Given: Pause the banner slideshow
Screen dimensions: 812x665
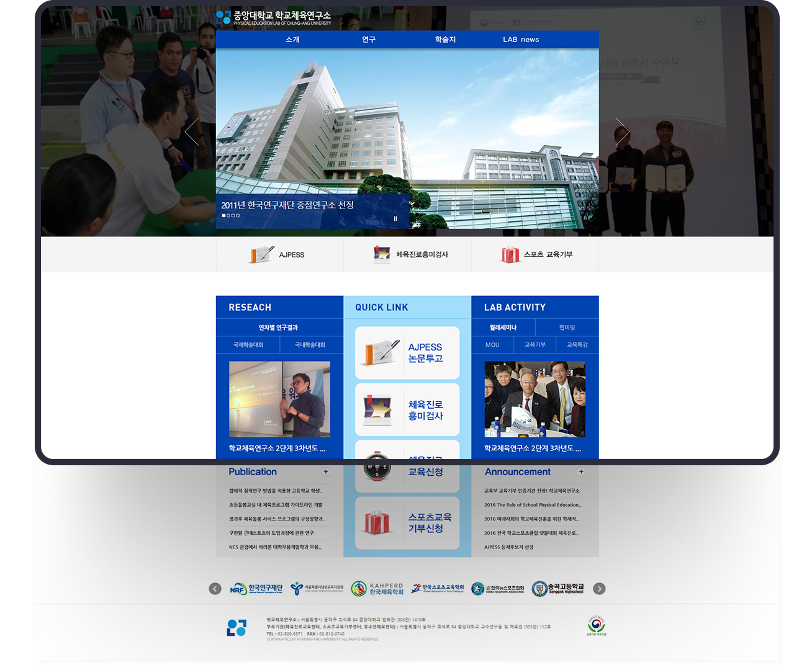Looking at the screenshot, I should point(395,218).
